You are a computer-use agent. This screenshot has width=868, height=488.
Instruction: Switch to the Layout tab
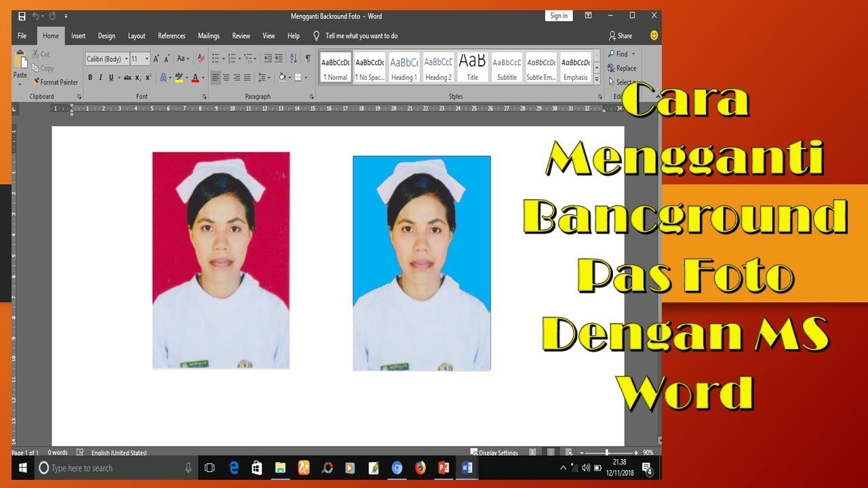click(136, 36)
